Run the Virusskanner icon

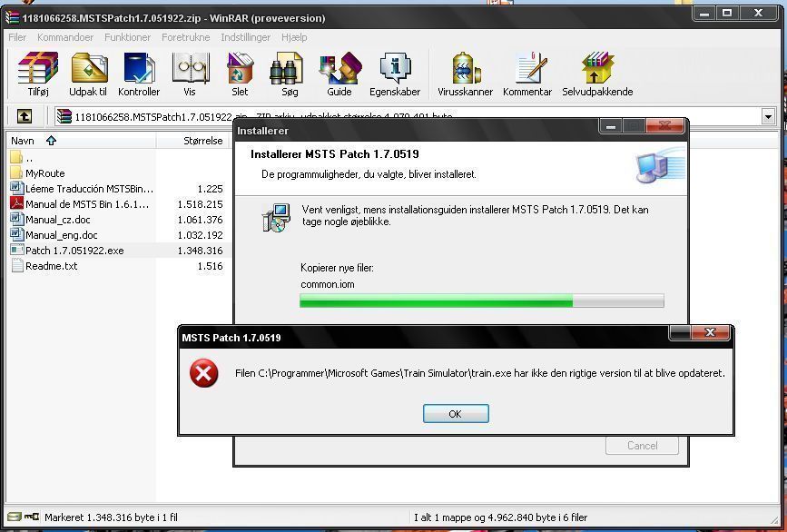(x=466, y=68)
